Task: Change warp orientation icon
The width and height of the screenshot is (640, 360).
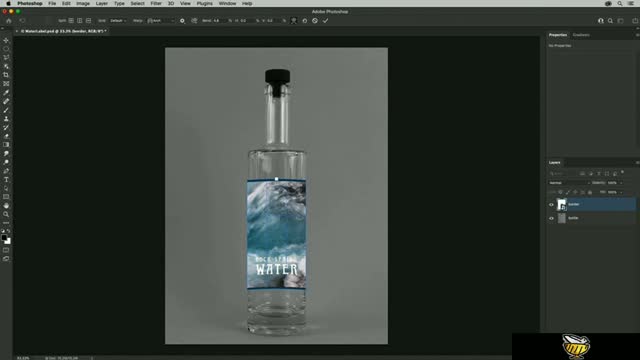Action: tap(194, 20)
